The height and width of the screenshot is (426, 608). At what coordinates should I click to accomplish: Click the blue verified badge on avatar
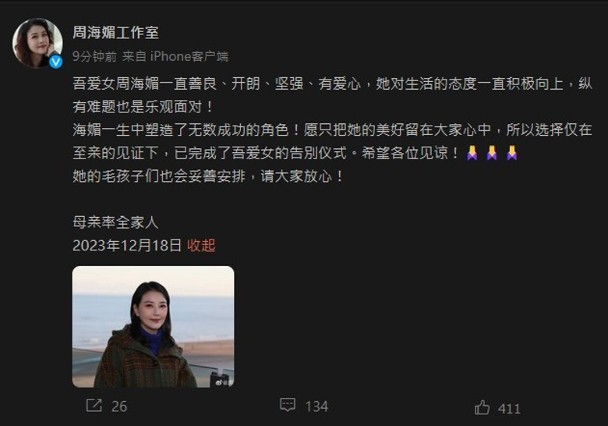(56, 61)
